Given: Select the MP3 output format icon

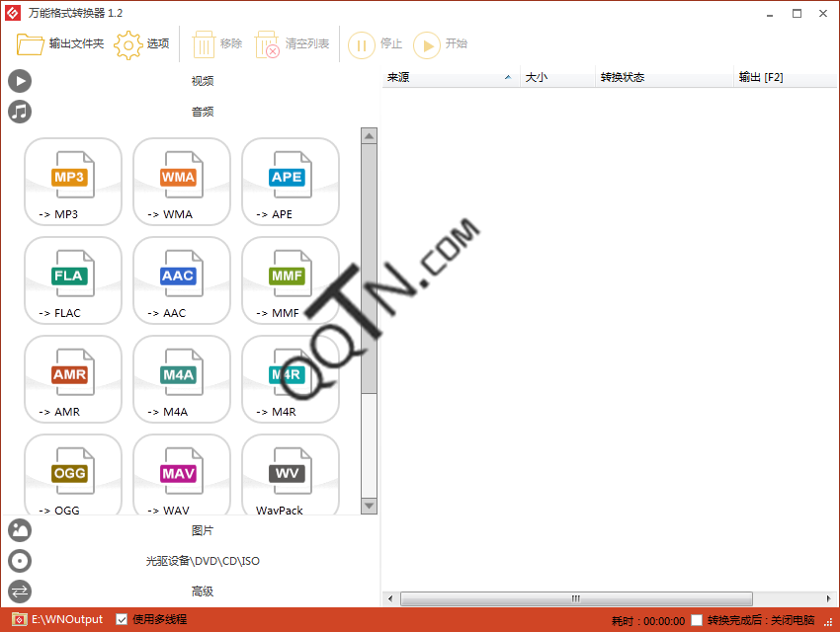Looking at the screenshot, I should (72, 182).
